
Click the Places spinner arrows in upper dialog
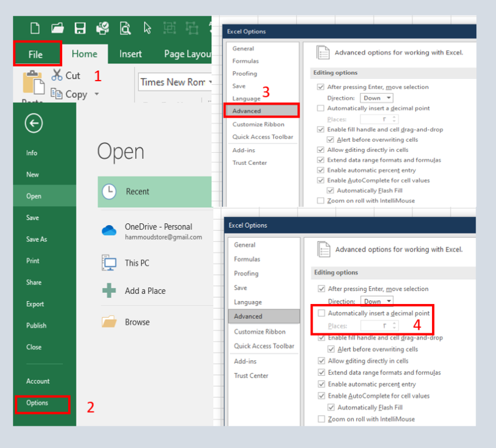tap(394, 119)
